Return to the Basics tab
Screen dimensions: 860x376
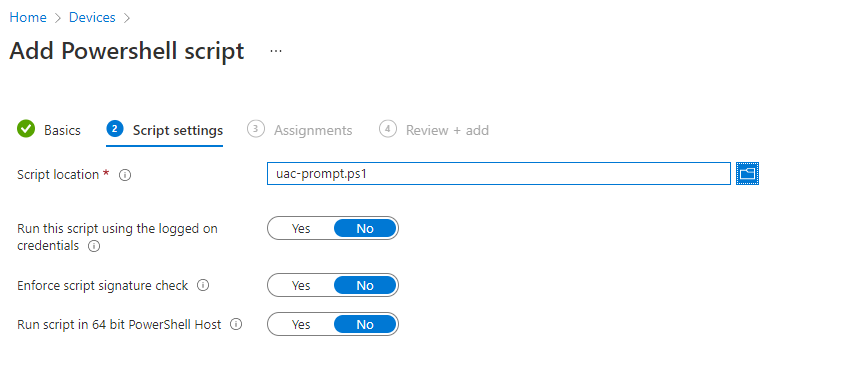coord(63,130)
